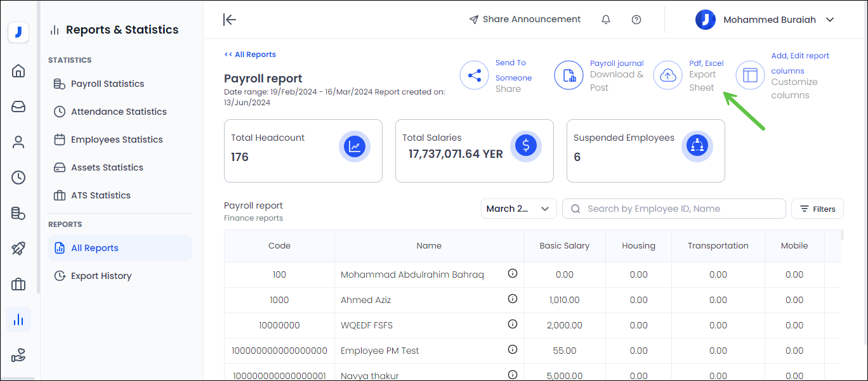Open the employees person icon in the sidebar
868x381 pixels.
pos(18,142)
